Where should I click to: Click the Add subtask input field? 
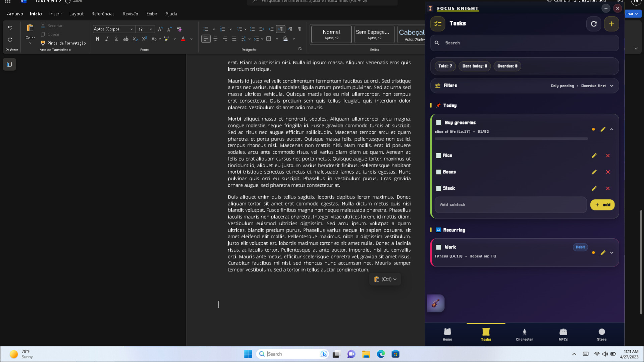click(511, 204)
